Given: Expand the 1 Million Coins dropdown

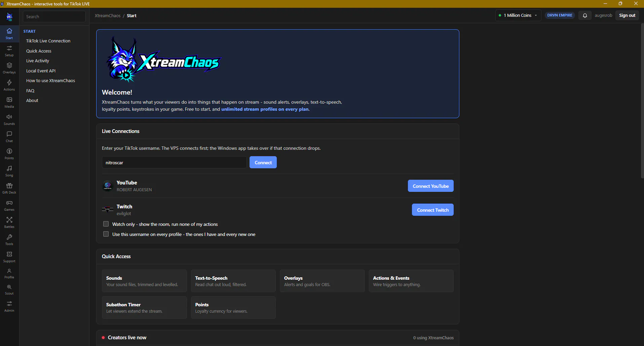Looking at the screenshot, I should [518, 15].
